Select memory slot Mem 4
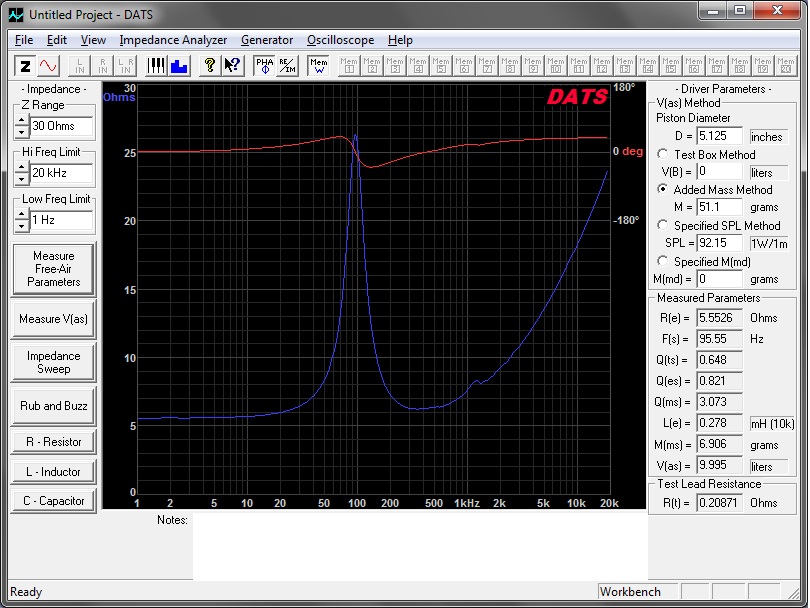Viewport: 810px width, 608px height. [x=418, y=66]
